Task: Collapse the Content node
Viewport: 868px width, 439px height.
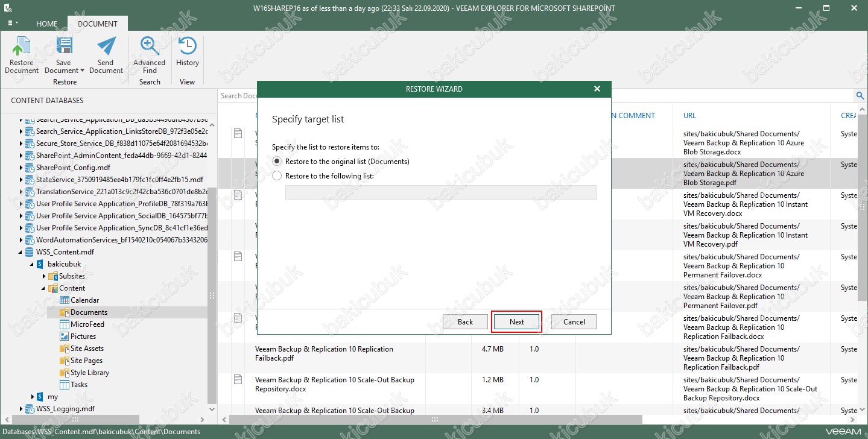Action: coord(44,288)
